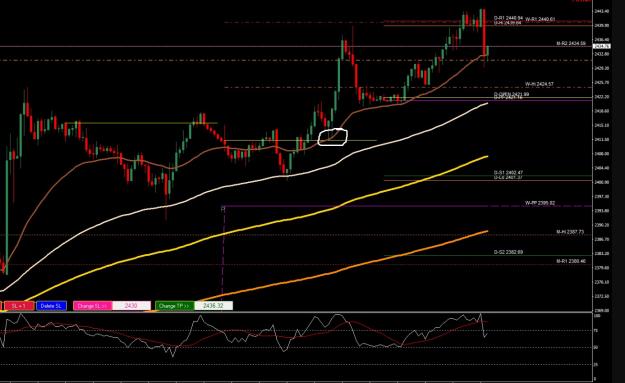Screen dimensions: 625x383
Task: Select the take profit field showing 2436.32
Action: [x=213, y=306]
